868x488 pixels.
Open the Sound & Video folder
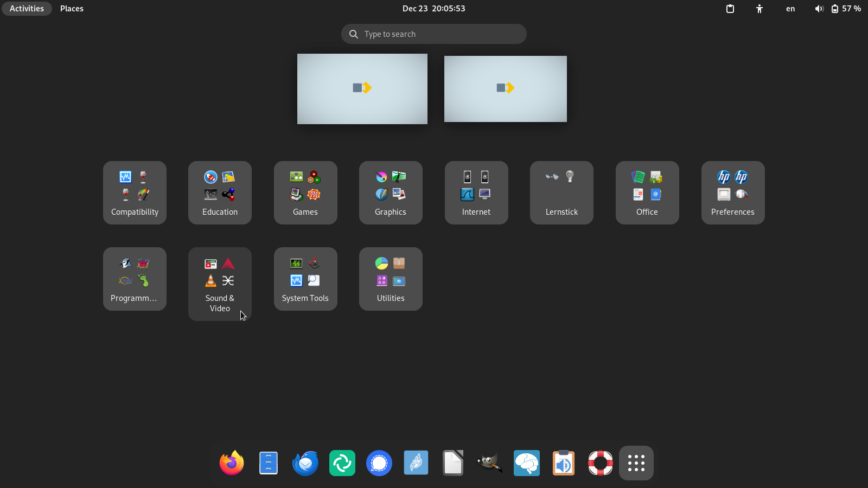coord(220,284)
